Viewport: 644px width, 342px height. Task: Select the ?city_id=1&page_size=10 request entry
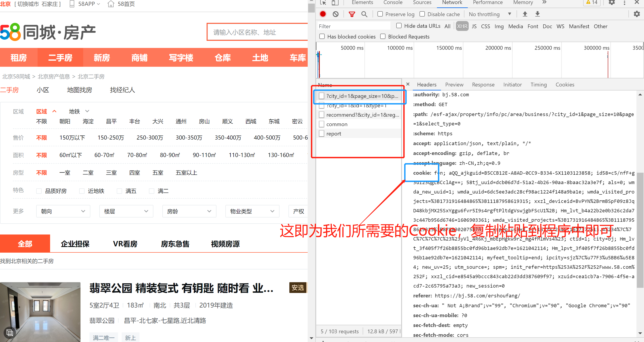click(x=361, y=96)
